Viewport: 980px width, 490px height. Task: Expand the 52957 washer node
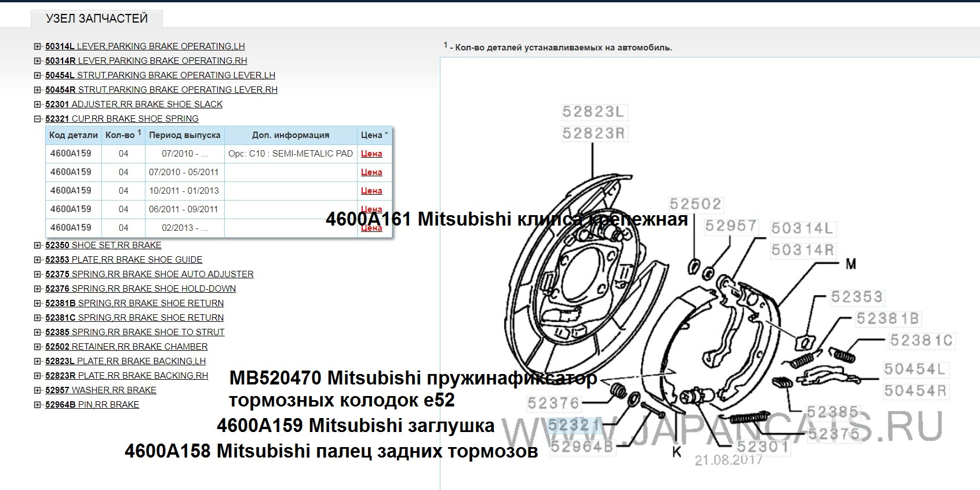pyautogui.click(x=38, y=390)
